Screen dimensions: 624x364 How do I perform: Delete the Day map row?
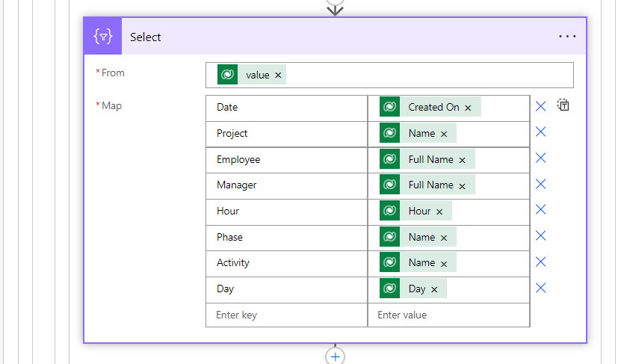pyautogui.click(x=541, y=288)
